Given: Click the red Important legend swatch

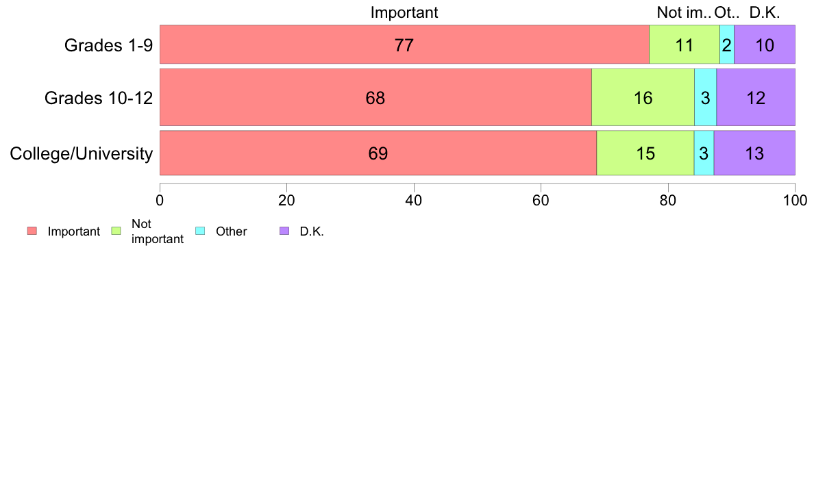Looking at the screenshot, I should [32, 231].
